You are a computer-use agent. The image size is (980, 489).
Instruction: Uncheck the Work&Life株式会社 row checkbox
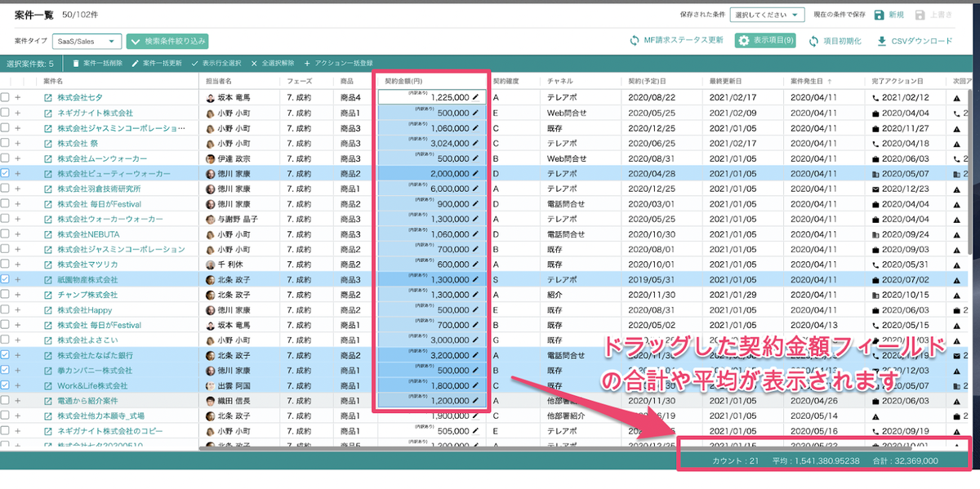pos(6,385)
